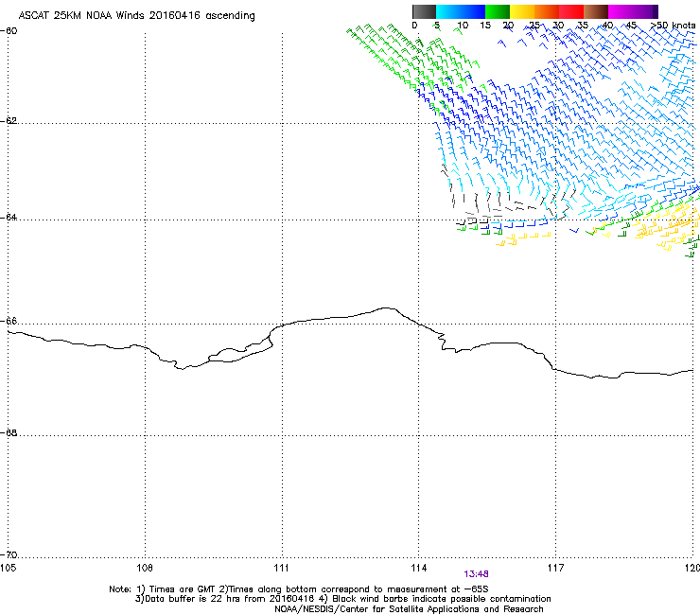Click the purple 13:48 pass time label

point(476,574)
